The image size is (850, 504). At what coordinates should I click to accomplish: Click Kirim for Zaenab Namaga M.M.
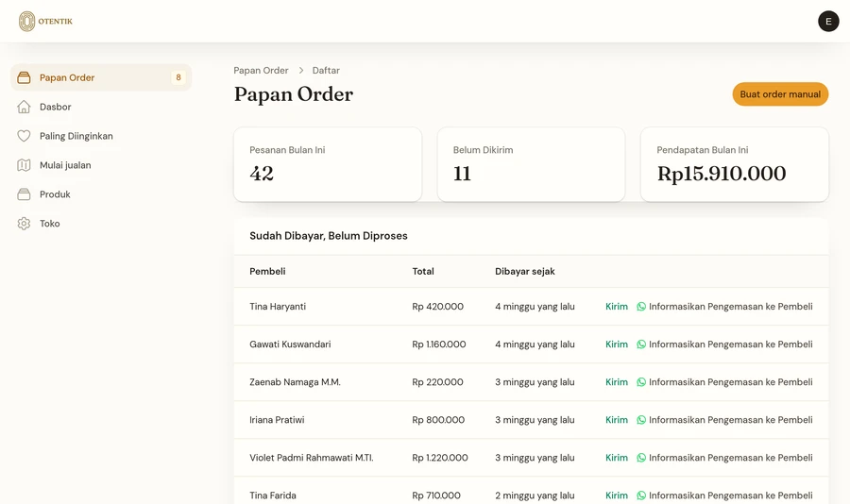point(617,382)
